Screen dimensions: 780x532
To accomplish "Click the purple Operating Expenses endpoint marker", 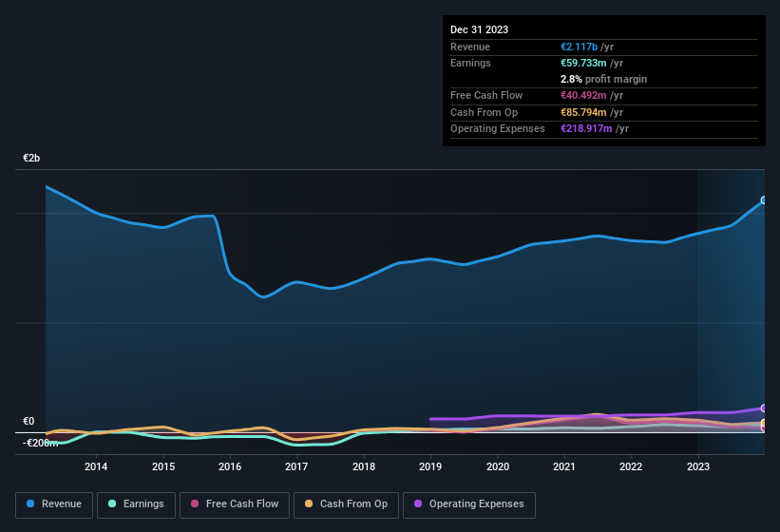I will 764,408.
